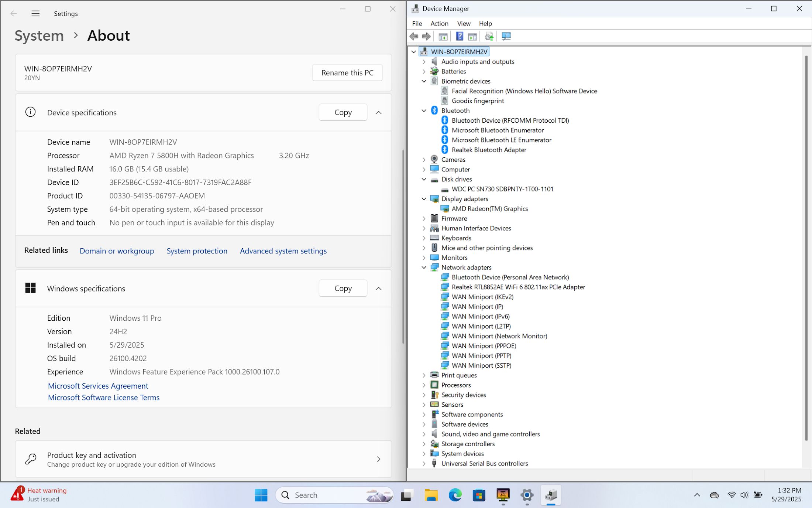Viewport: 812px width, 508px height.
Task: Click the taskbar clock and date
Action: coord(786,495)
